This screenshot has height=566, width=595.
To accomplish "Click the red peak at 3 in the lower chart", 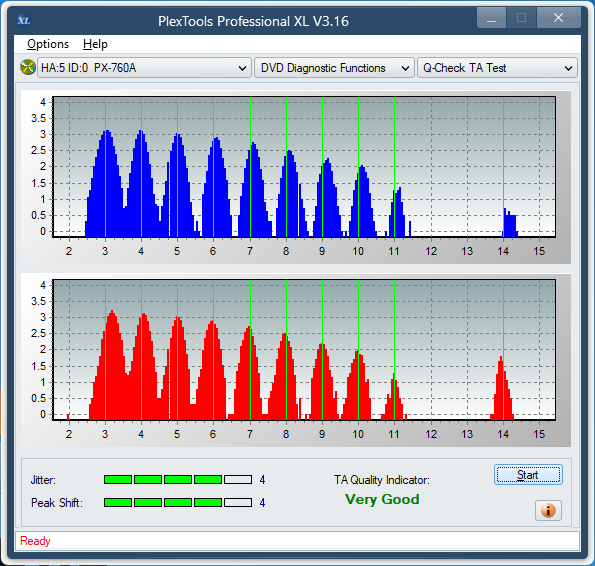I will [110, 365].
